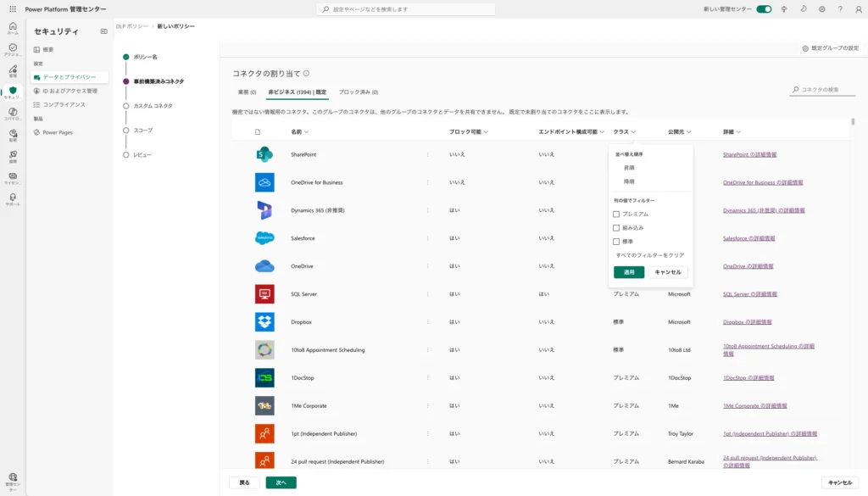This screenshot has width=868, height=496.
Task: Go to ホーム in the left rail
Action: point(13,28)
